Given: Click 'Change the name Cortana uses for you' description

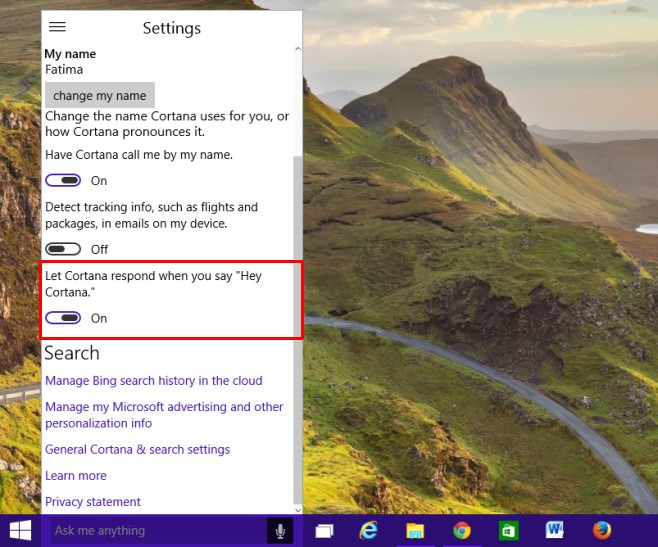Looking at the screenshot, I should [167, 124].
